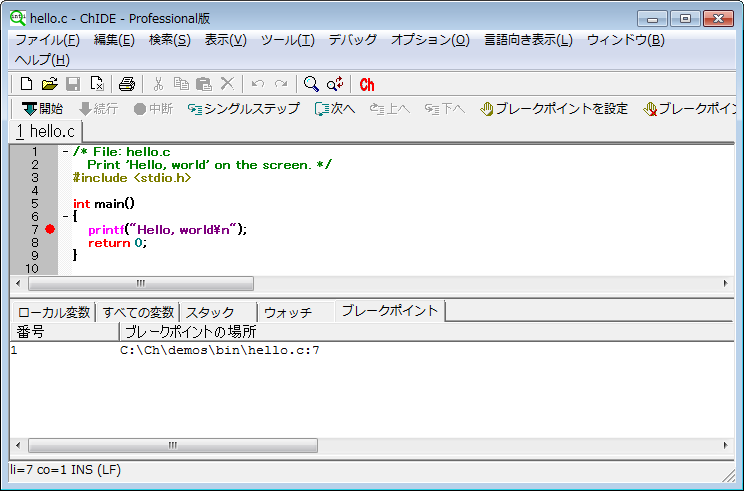Open the ヘルプ(H) menu
Screen dimensions: 744x491
(42, 60)
